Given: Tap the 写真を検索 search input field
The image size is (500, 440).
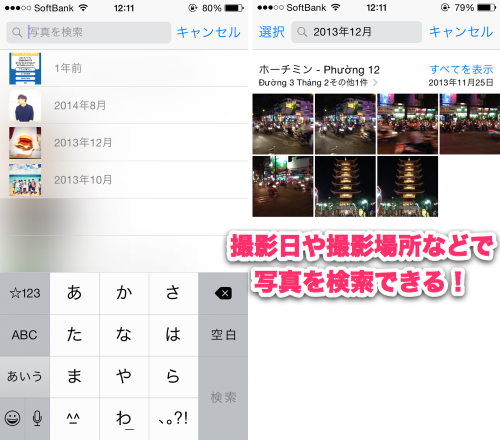Looking at the screenshot, I should coord(89,32).
